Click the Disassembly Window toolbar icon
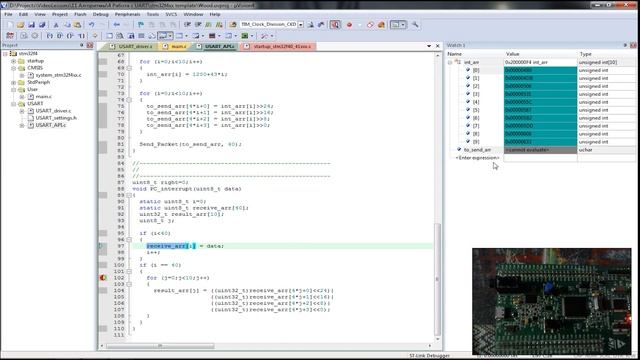The width and height of the screenshot is (640, 360). [x=120, y=36]
